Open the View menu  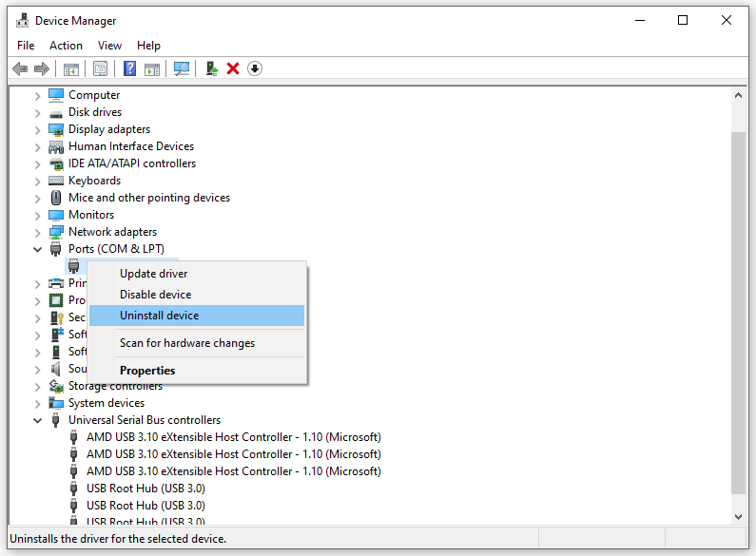coord(109,46)
